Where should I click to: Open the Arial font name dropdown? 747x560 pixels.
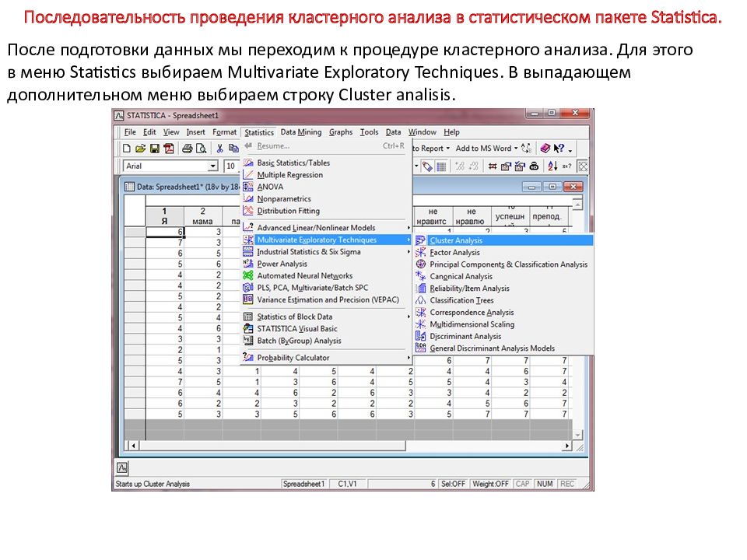[212, 166]
